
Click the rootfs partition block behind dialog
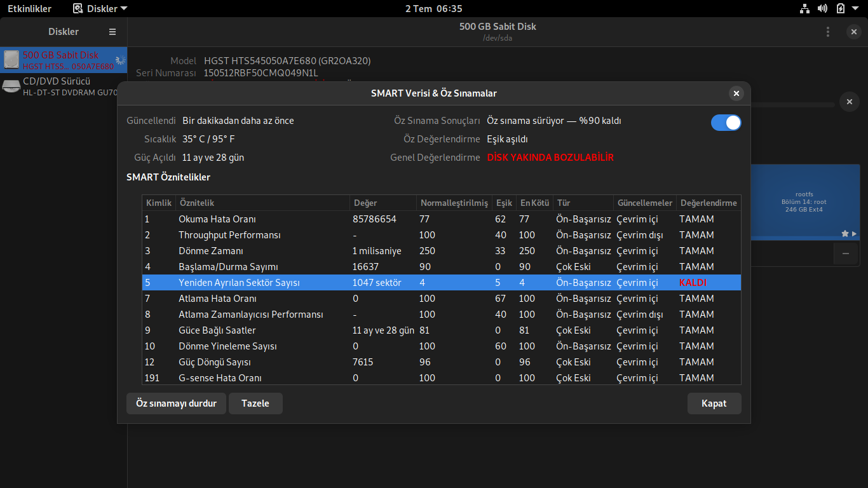tap(805, 202)
